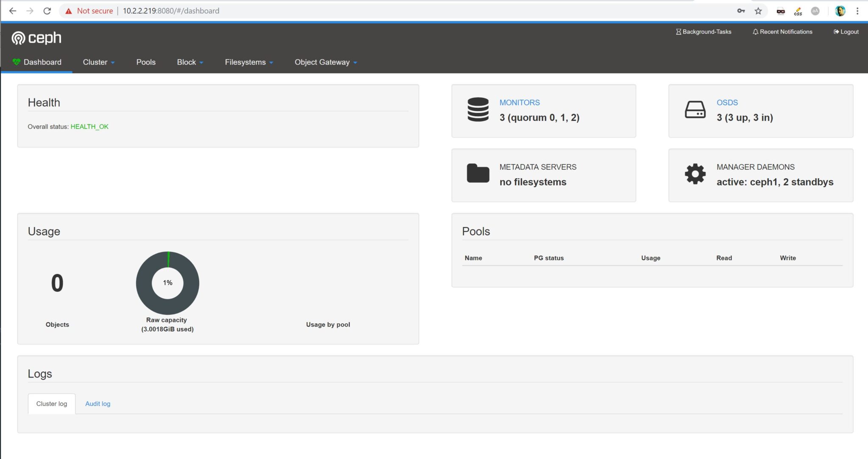This screenshot has height=459, width=868.
Task: Expand the Cluster dropdown menu
Action: (98, 62)
